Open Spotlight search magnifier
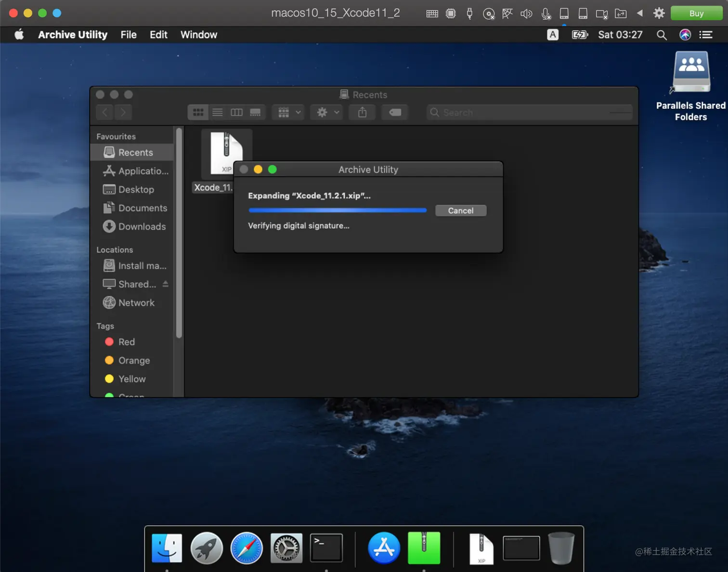 pos(662,35)
